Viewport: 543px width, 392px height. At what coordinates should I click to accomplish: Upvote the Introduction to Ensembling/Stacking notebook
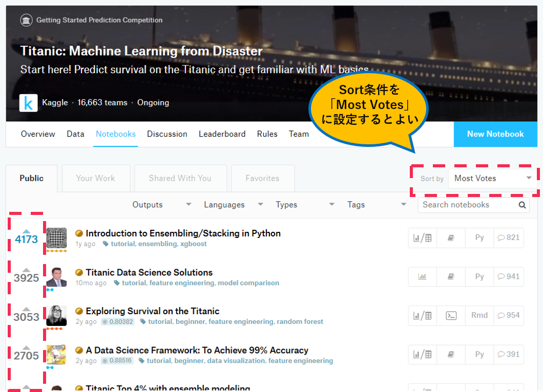(x=26, y=231)
